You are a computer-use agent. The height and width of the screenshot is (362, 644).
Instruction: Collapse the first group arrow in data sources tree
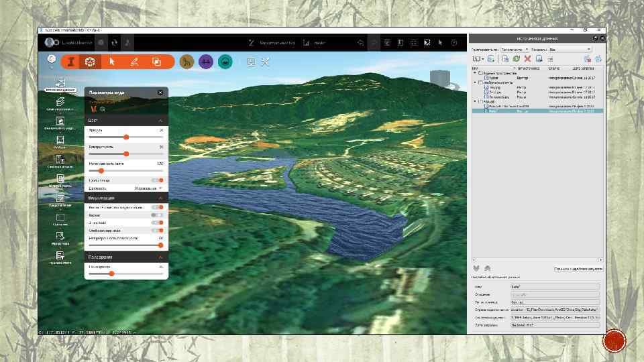475,73
